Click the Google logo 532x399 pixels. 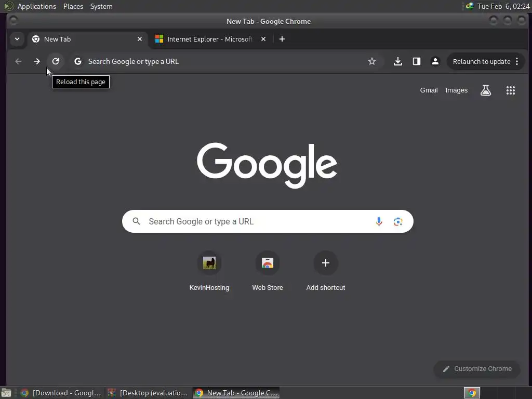[x=267, y=165]
